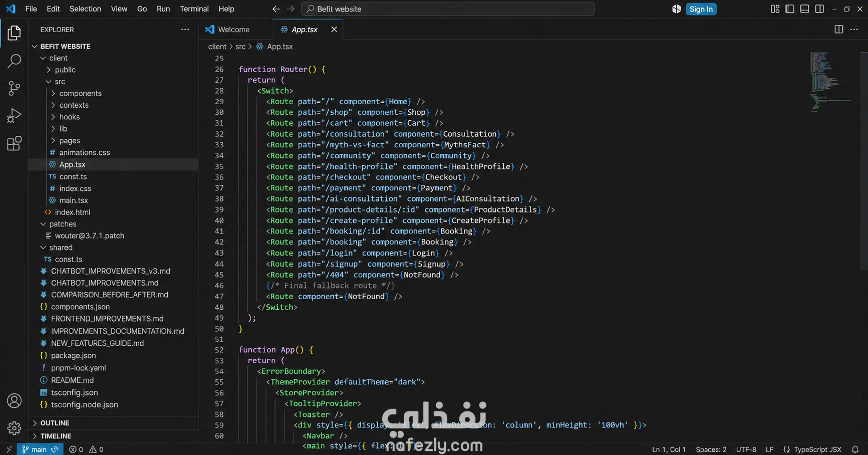The image size is (868, 455).
Task: Show errors and warnings count
Action: (x=86, y=449)
